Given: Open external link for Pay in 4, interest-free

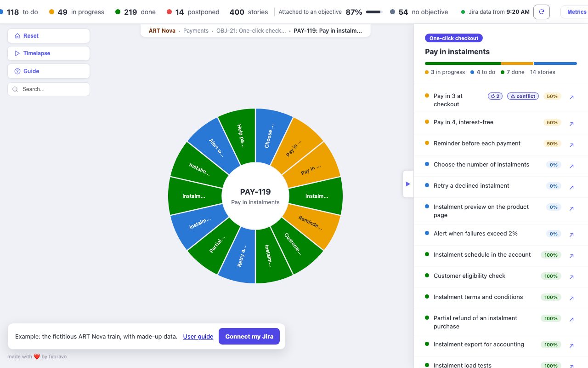Looking at the screenshot, I should coord(571,124).
